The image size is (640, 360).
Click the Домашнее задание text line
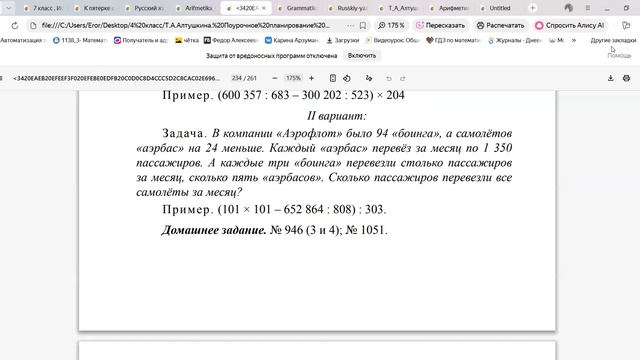pos(274,230)
